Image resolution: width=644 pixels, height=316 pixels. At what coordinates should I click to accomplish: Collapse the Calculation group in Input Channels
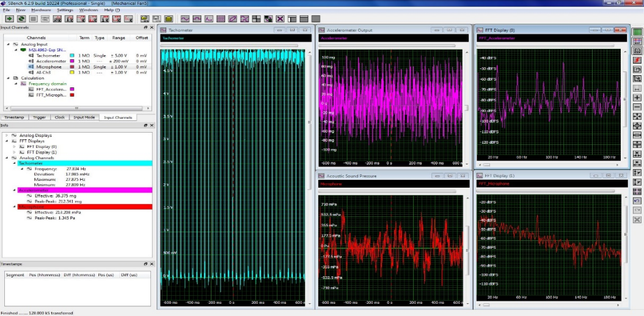pos(8,78)
